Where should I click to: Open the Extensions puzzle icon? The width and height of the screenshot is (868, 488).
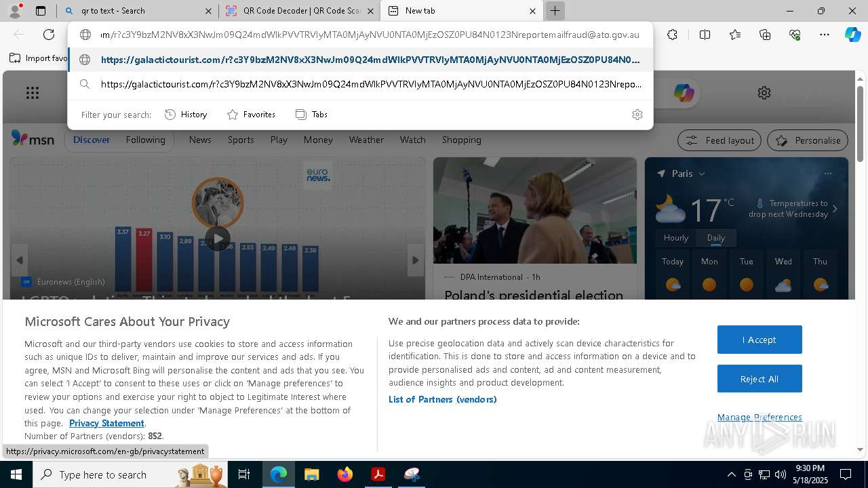(x=672, y=35)
